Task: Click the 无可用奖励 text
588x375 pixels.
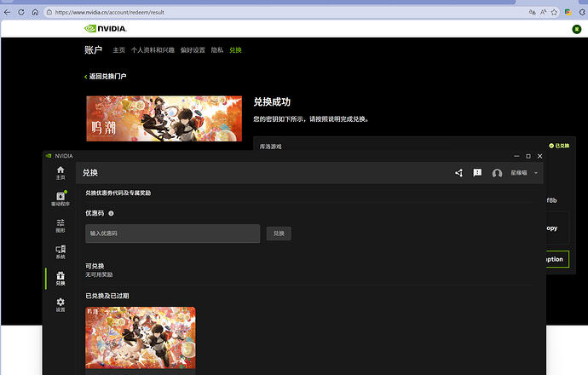Action: pyautogui.click(x=99, y=275)
